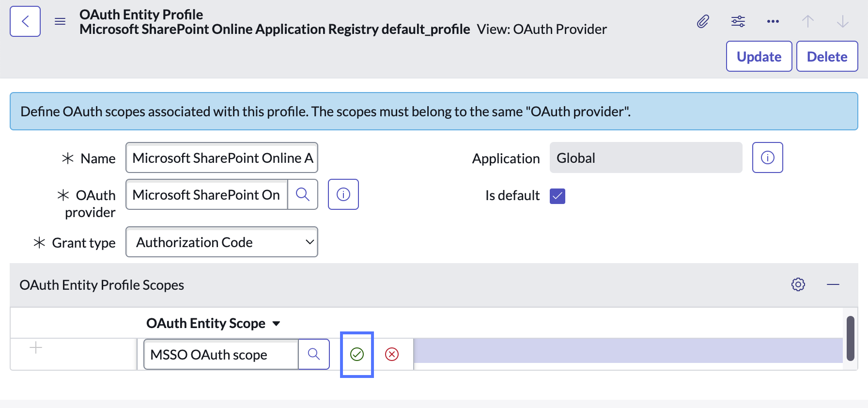Open the more options ellipsis menu
The width and height of the screenshot is (868, 408).
[x=773, y=21]
